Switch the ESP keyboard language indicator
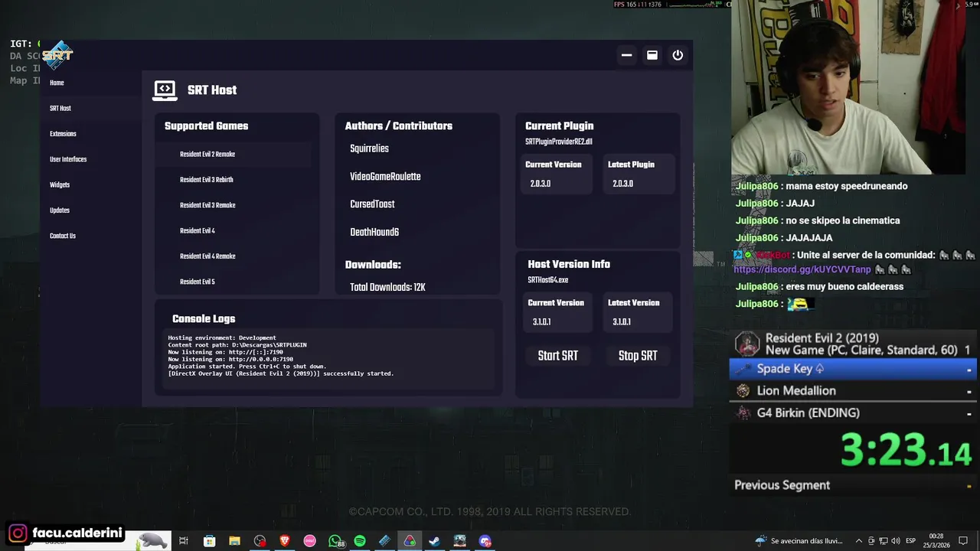The height and width of the screenshot is (551, 980). (910, 542)
